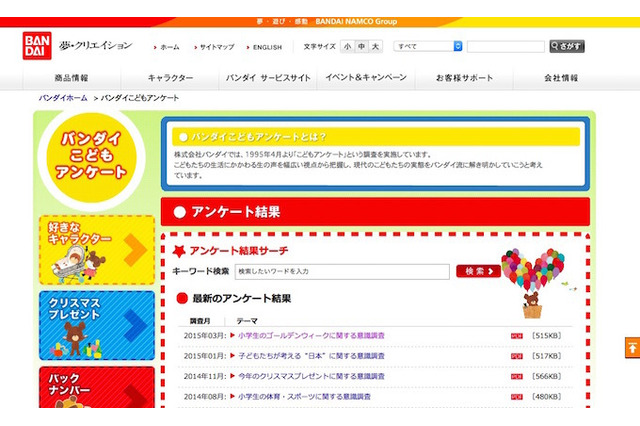
Task: Go to バンダイホーム breadcrumb
Action: [63, 98]
